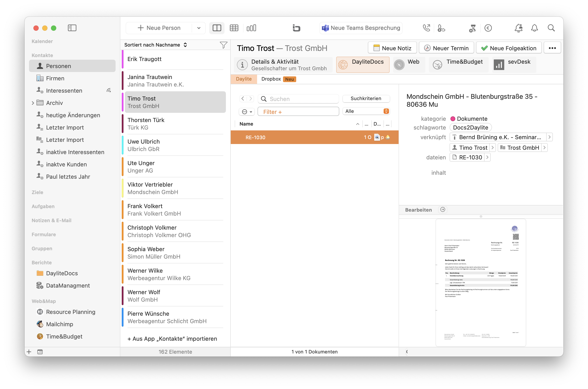Open the phone call icon

426,28
